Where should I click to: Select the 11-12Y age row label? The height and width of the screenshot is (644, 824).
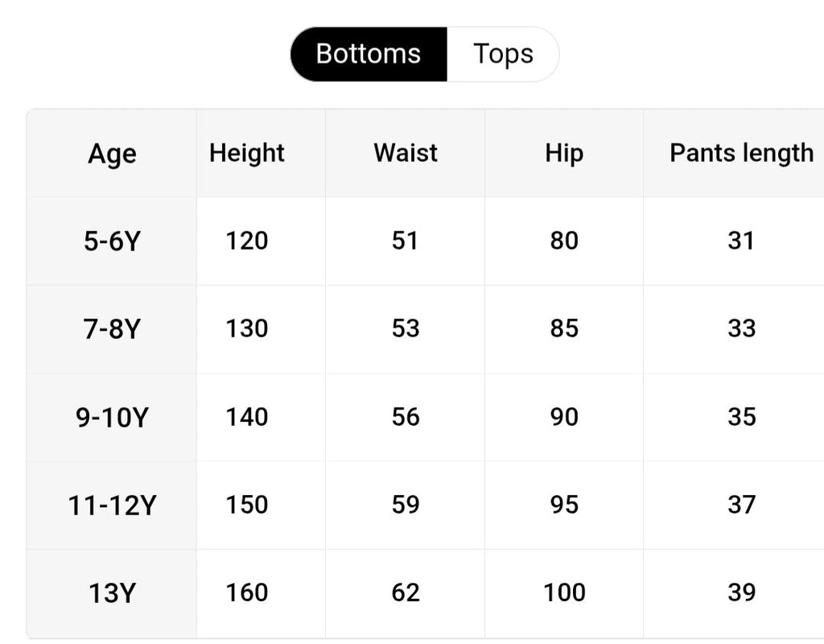[112, 506]
